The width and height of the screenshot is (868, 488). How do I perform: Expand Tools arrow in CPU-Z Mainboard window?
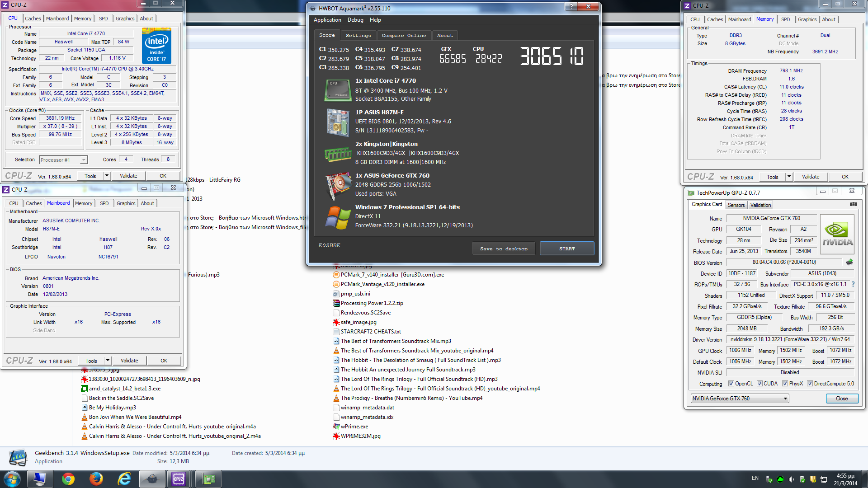tap(108, 361)
